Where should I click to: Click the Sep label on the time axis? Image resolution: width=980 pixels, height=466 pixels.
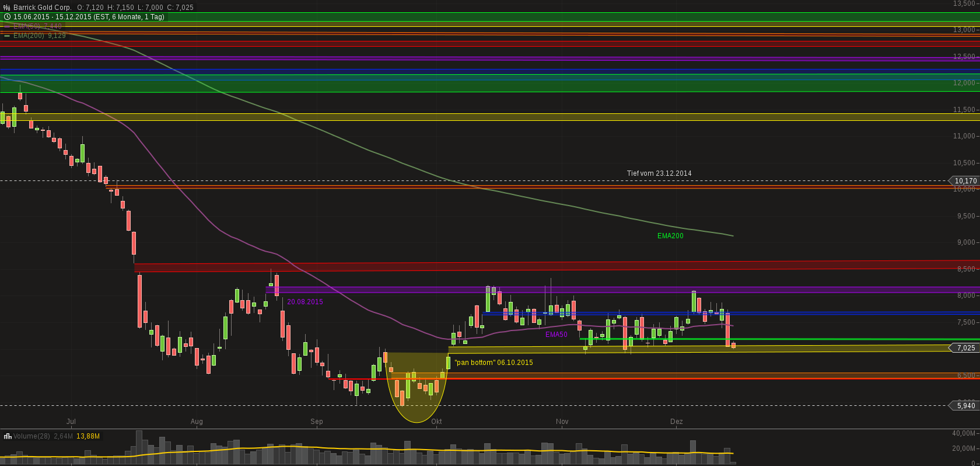[x=317, y=422]
